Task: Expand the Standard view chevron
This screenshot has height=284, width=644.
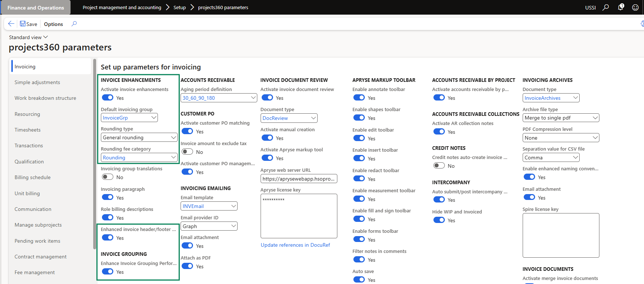Action: coord(46,37)
